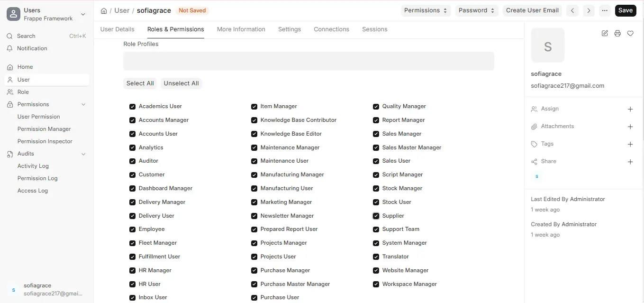Click the Users app logo icon
The width and height of the screenshot is (644, 303).
coord(13,14)
